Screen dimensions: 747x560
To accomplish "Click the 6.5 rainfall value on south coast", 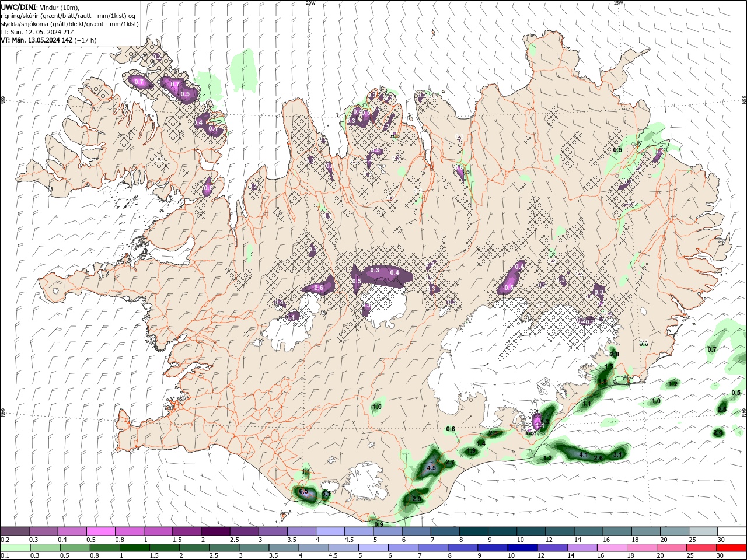I will [x=303, y=492].
